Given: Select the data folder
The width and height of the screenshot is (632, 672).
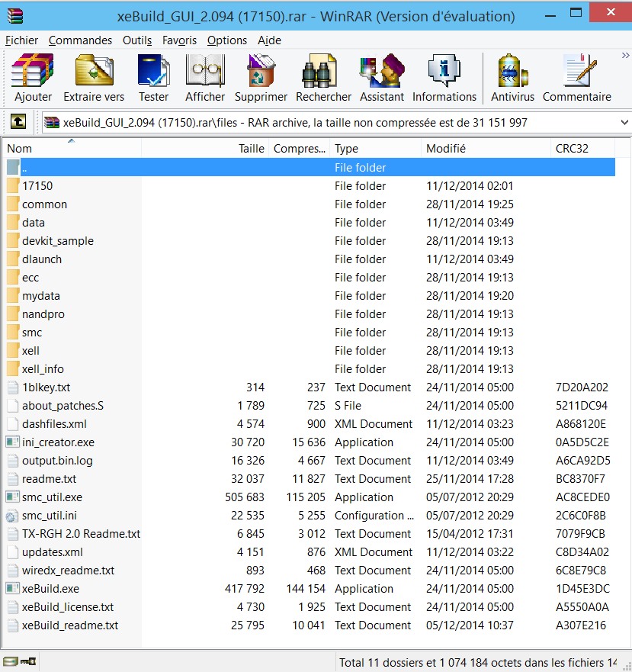Looking at the screenshot, I should (x=34, y=223).
